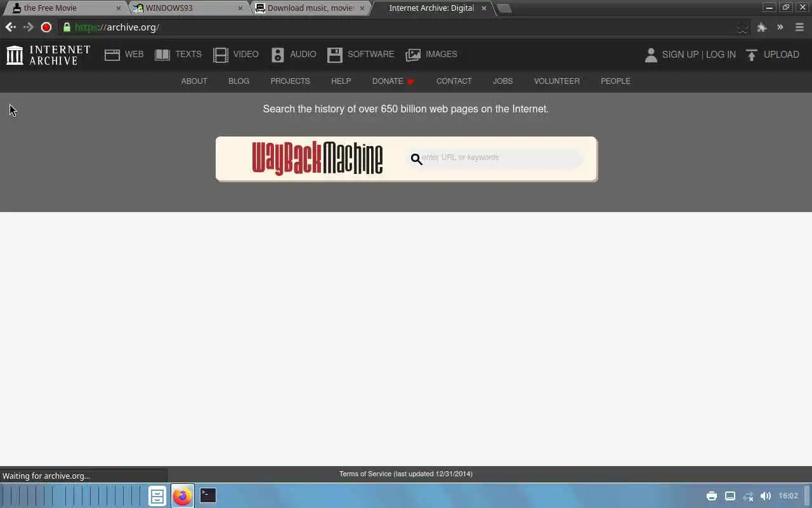Viewport: 812px width, 508px height.
Task: Open the PROJECTS menu link
Action: coord(290,81)
